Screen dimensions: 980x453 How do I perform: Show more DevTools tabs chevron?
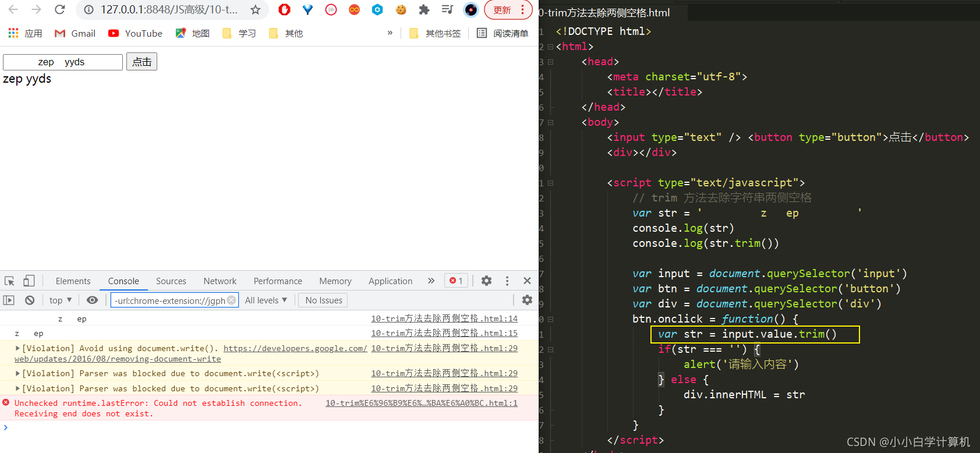click(431, 281)
